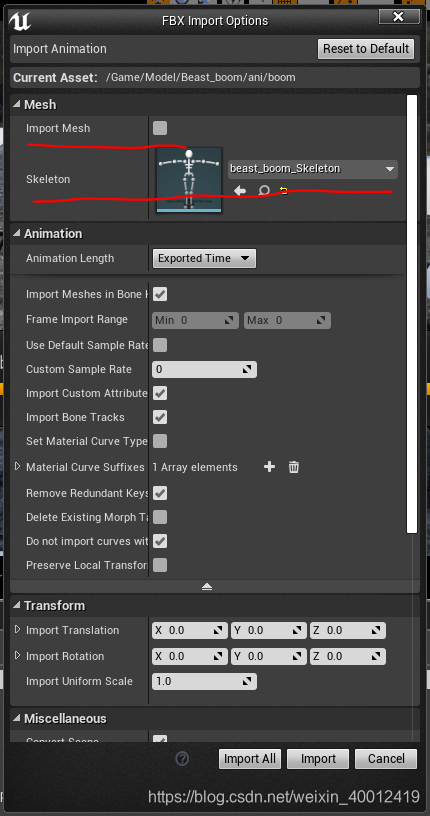Close the FBX Import Options window

click(399, 17)
